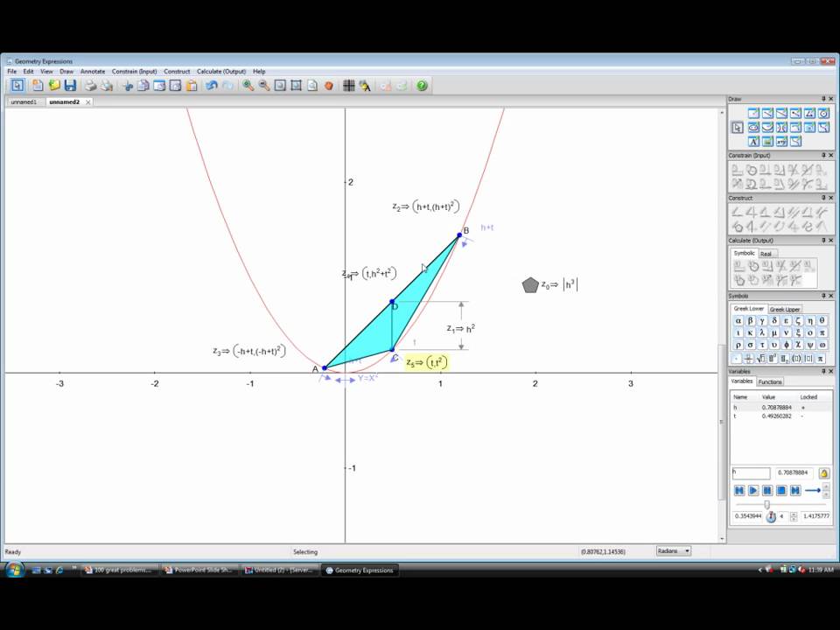
Task: Insert Greek letter lambda symbol
Action: [762, 332]
